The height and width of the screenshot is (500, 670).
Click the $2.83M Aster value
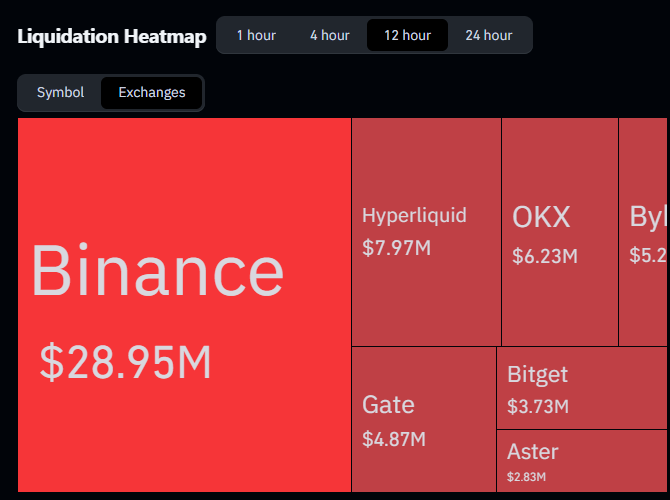tap(526, 477)
